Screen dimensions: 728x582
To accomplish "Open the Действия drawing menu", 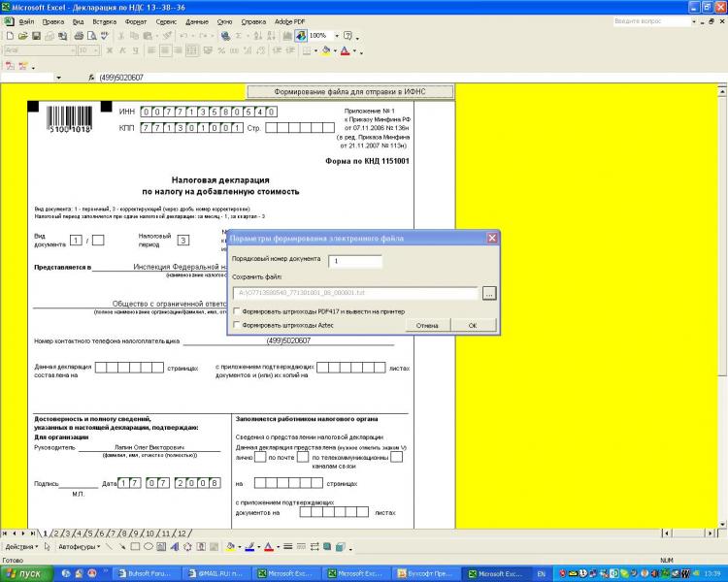I will [21, 546].
